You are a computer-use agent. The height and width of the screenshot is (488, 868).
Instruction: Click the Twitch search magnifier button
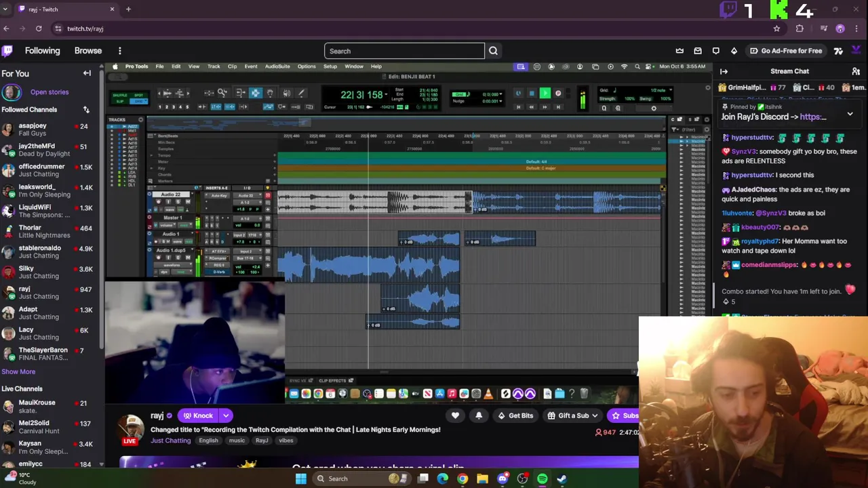(493, 51)
